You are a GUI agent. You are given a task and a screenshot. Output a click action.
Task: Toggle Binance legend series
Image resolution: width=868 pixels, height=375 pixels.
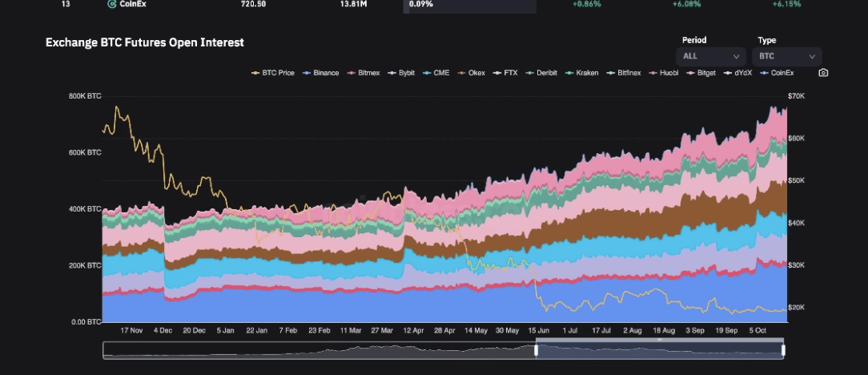(x=320, y=73)
